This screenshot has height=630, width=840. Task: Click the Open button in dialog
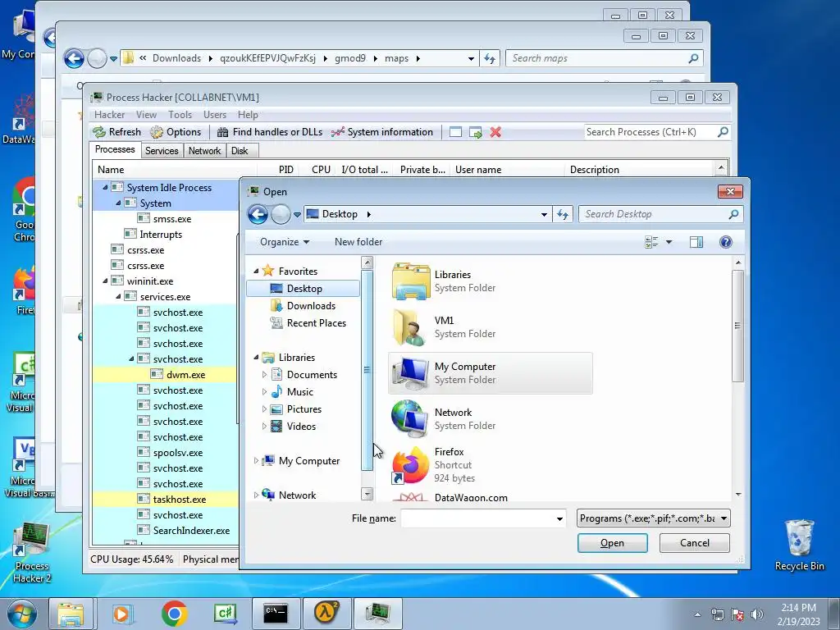coord(612,543)
